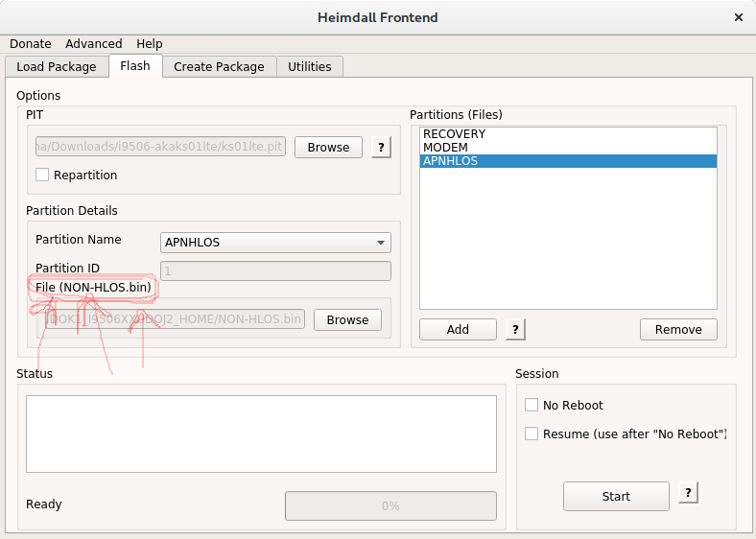756x539 pixels.
Task: Click the NON-HLOS.bin file path field
Action: pos(175,319)
